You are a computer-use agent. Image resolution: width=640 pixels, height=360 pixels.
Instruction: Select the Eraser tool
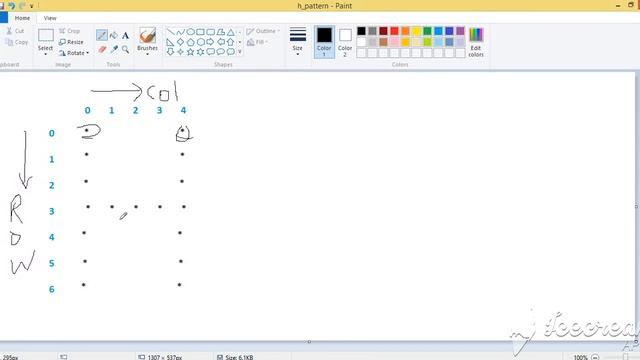pyautogui.click(x=102, y=49)
